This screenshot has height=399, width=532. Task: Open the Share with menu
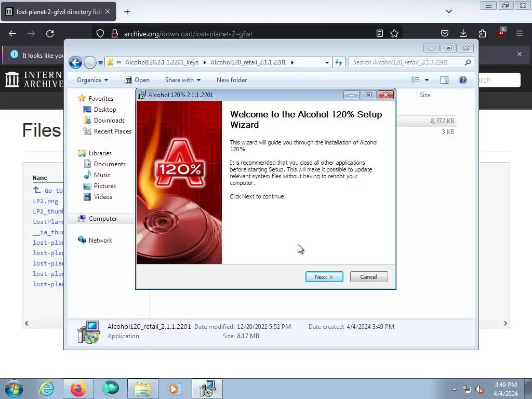(x=182, y=80)
